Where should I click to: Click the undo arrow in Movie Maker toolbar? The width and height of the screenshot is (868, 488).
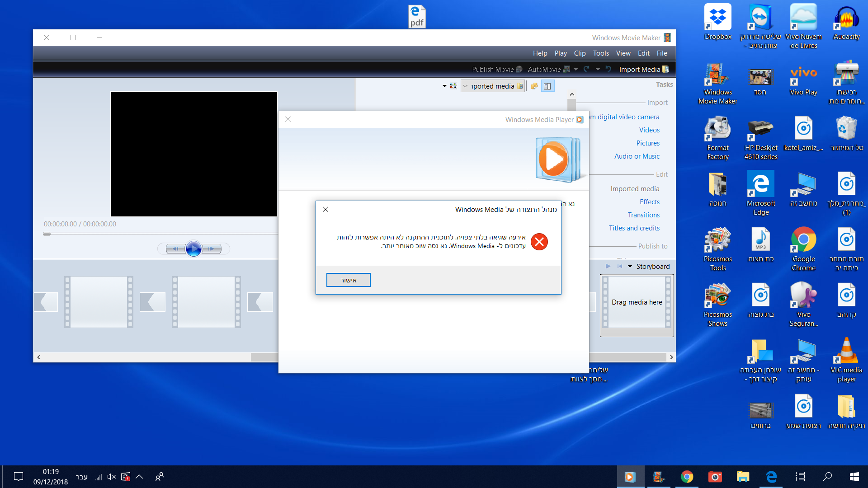click(x=608, y=69)
